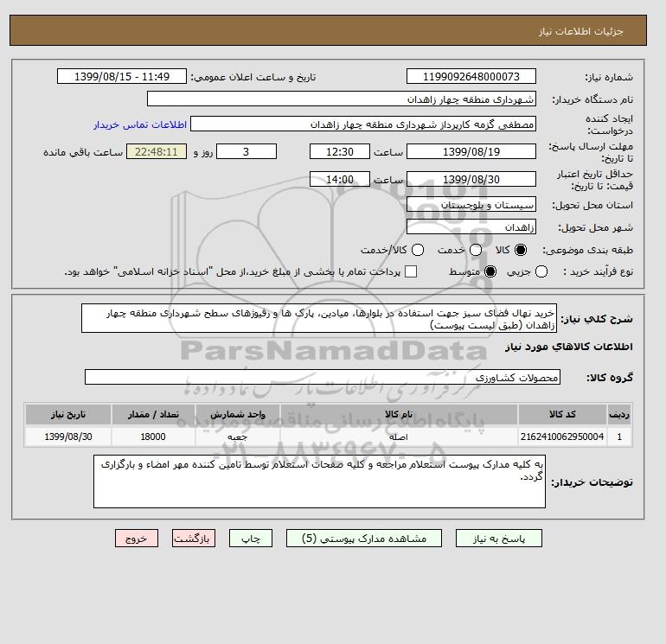Click the response deadline date 1399/08/19
666x644 pixels.
coord(471,151)
